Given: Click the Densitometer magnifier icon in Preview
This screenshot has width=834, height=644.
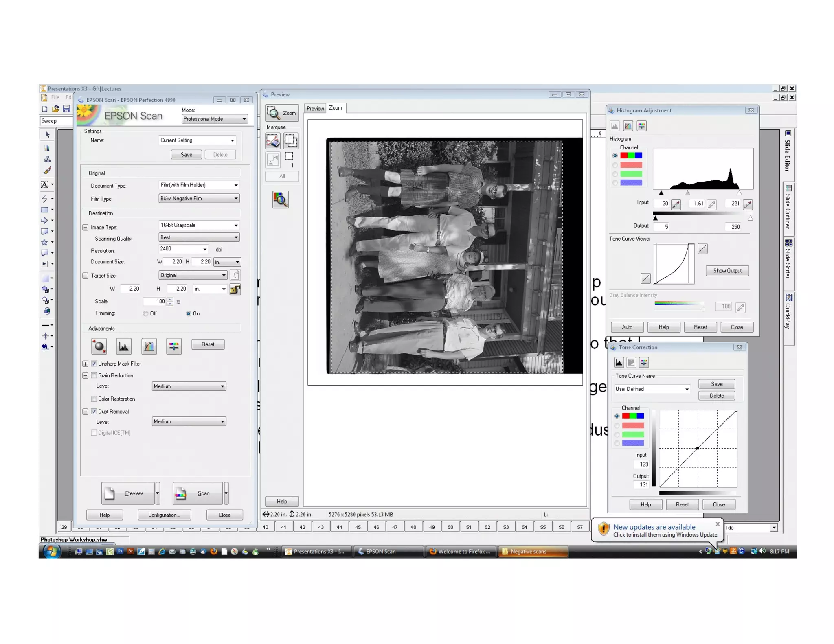Looking at the screenshot, I should coord(280,199).
